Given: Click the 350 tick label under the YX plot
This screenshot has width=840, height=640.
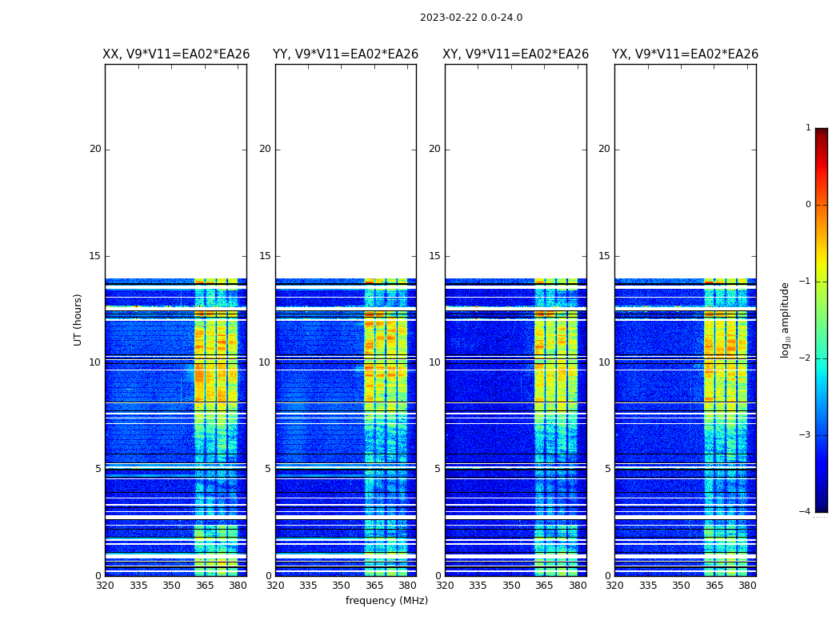Looking at the screenshot, I should pos(681,586).
